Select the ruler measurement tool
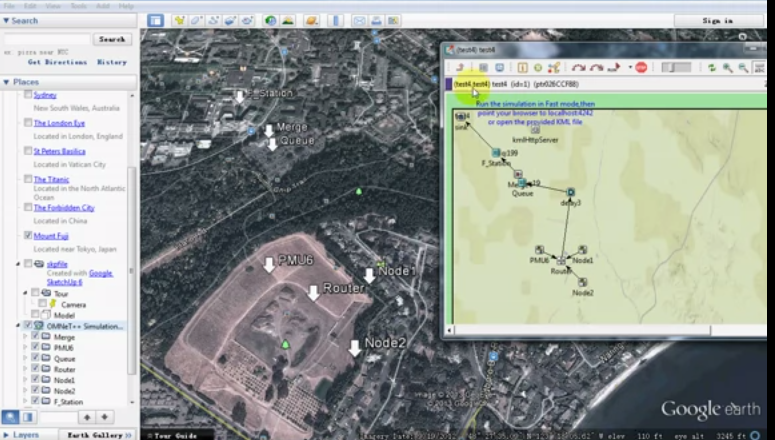This screenshot has height=440, width=775. point(336,20)
